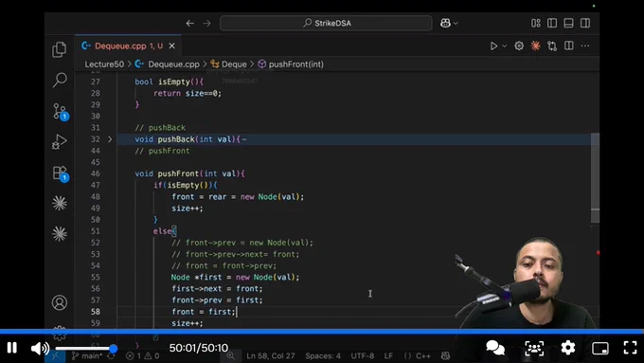Viewport: 644px width, 363px height.
Task: Open more editor actions menu
Action: pos(585,46)
